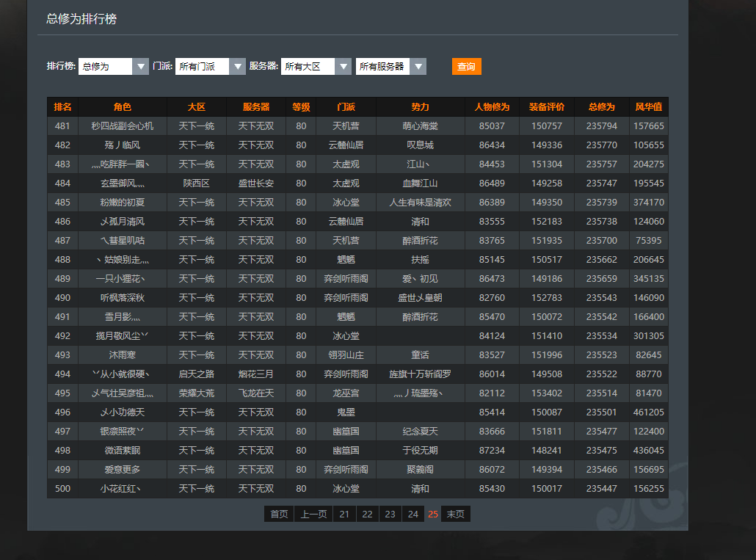This screenshot has width=756, height=560.
Task: Expand the 所有服务器 dropdown
Action: pos(390,67)
